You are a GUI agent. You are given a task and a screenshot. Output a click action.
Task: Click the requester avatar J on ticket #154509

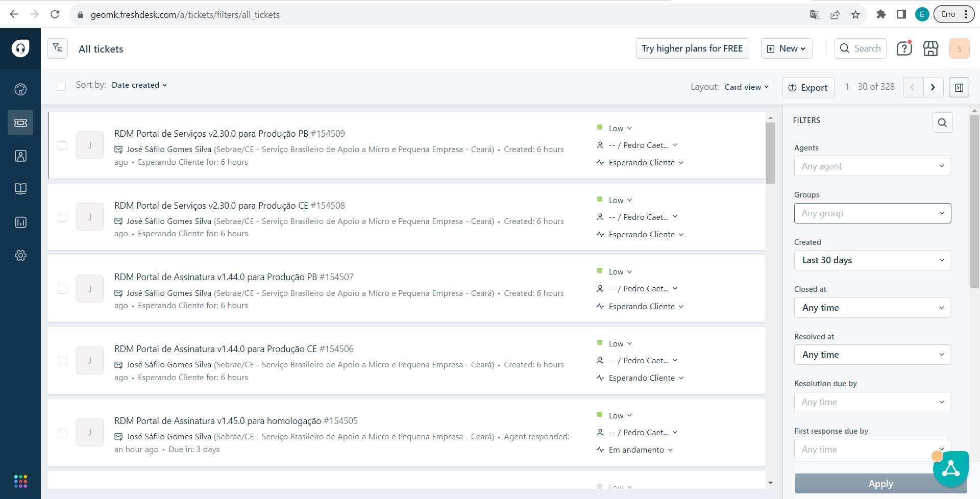coord(90,145)
